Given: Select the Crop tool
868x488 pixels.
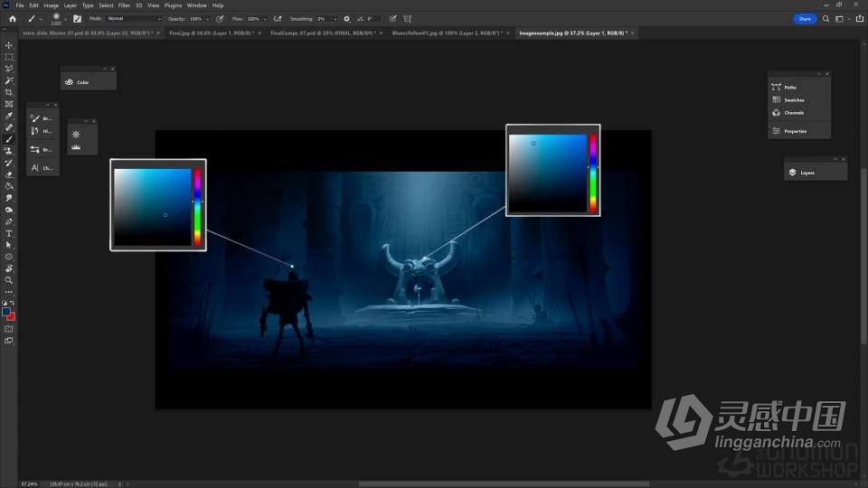Looking at the screenshot, I should click(9, 92).
